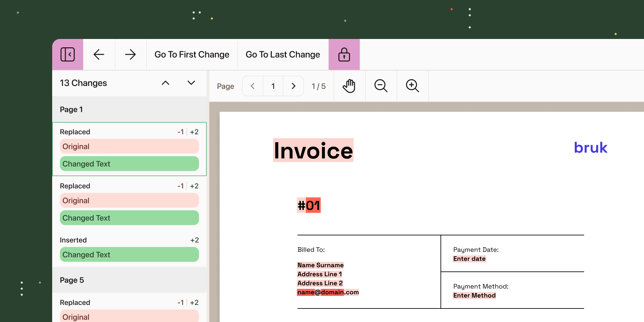644x322 pixels.
Task: Click the lock icon in the toolbar
Action: (344, 54)
